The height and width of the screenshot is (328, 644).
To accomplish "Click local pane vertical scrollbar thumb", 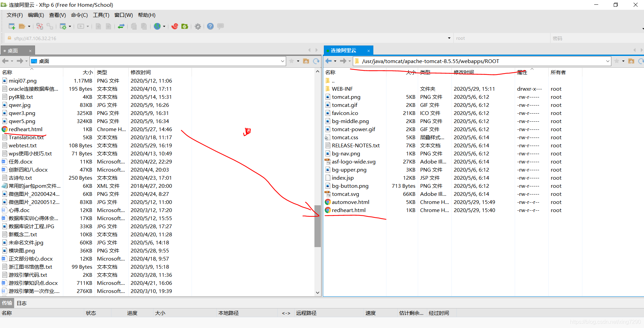I will pos(317,226).
